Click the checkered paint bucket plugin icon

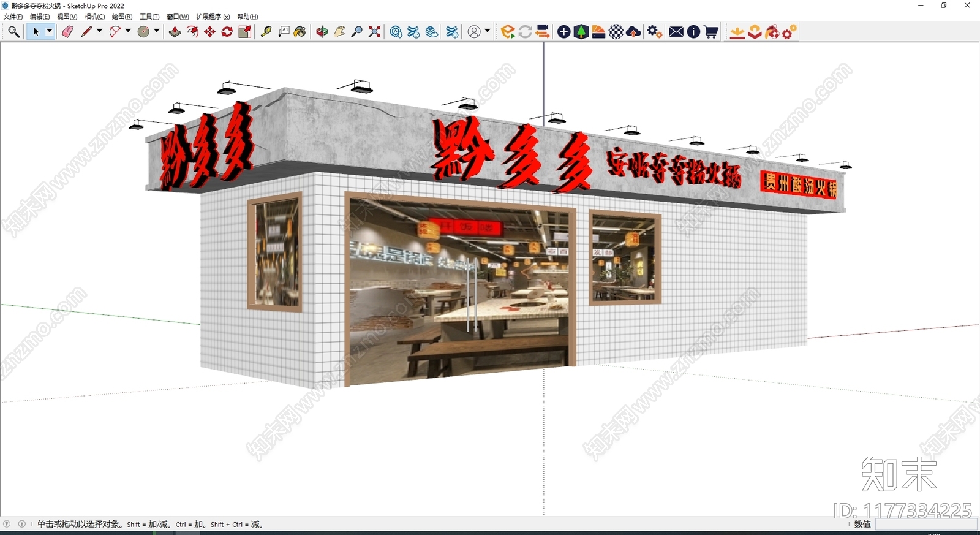click(772, 32)
